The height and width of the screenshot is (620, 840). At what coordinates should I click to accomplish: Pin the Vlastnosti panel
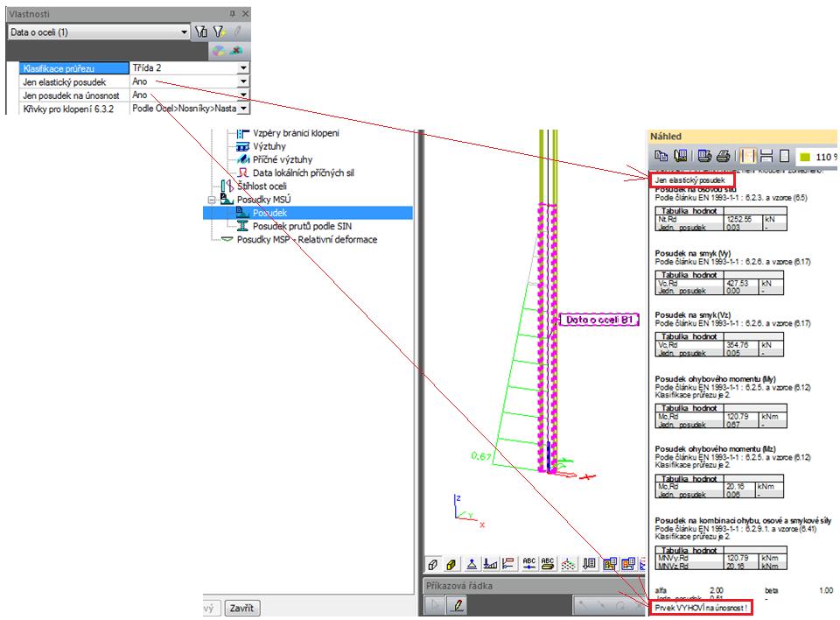point(233,13)
